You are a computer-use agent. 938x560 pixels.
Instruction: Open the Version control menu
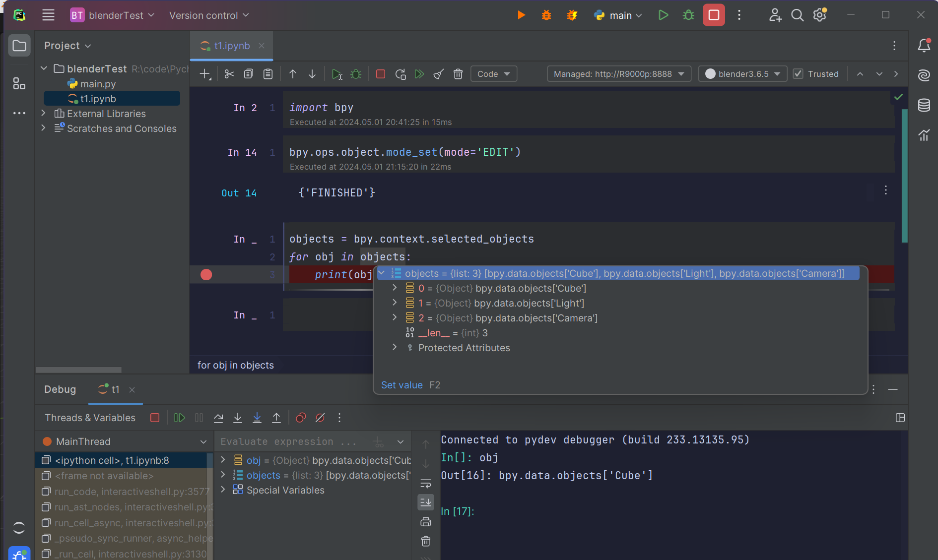coord(208,15)
